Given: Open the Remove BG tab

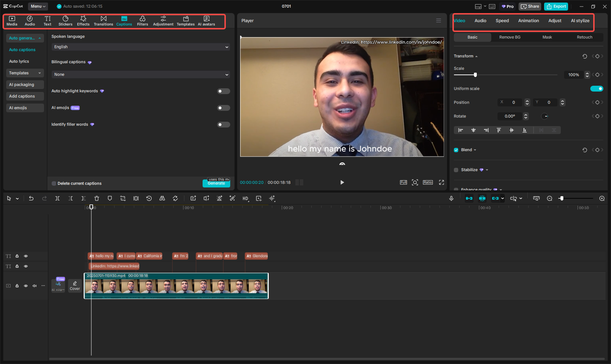Looking at the screenshot, I should 509,37.
